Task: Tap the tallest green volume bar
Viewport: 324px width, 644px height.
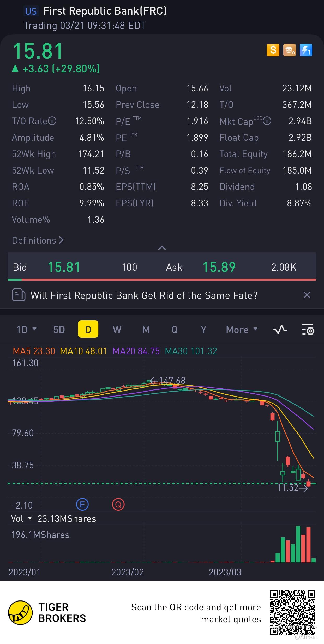Action: (x=298, y=544)
